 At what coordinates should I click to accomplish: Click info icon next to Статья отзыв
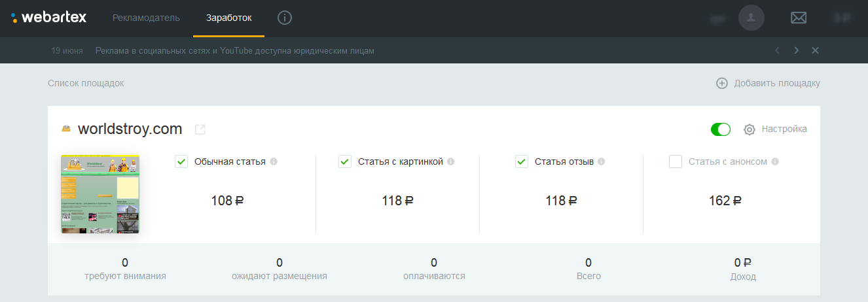pos(602,161)
